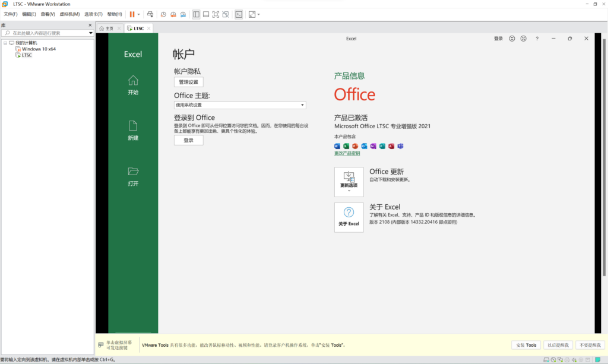
Task: Click the printer device icon in status bar
Action: click(x=567, y=360)
